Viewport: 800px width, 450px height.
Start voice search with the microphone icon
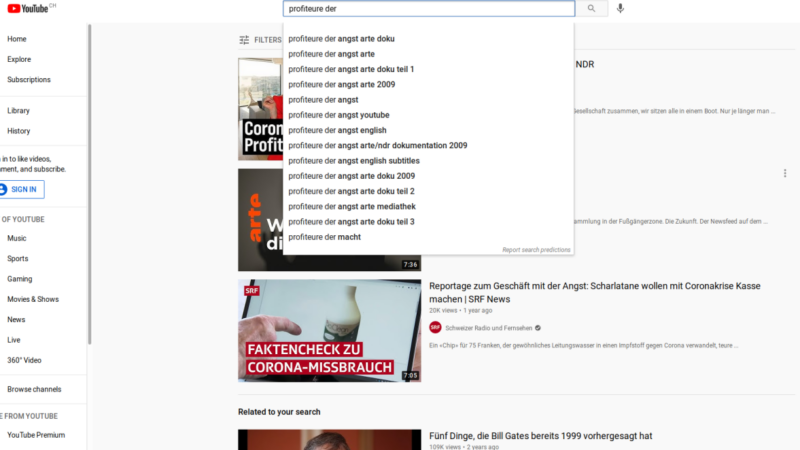(x=620, y=8)
